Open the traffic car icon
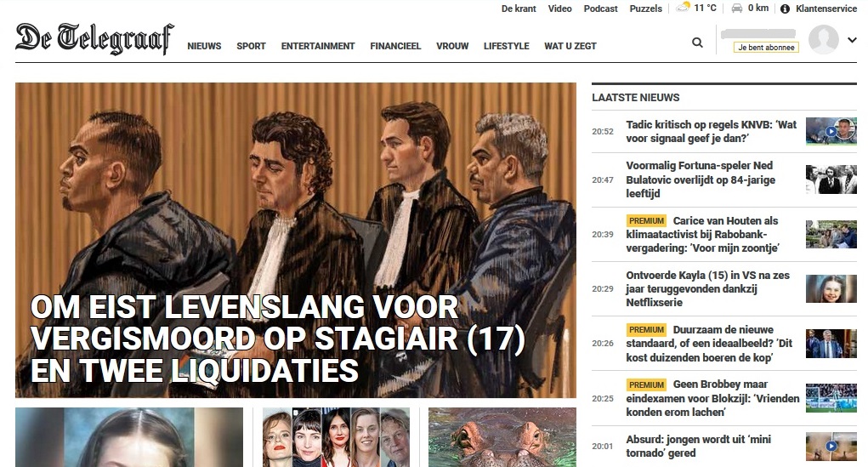The height and width of the screenshot is (467, 868). coord(737,8)
